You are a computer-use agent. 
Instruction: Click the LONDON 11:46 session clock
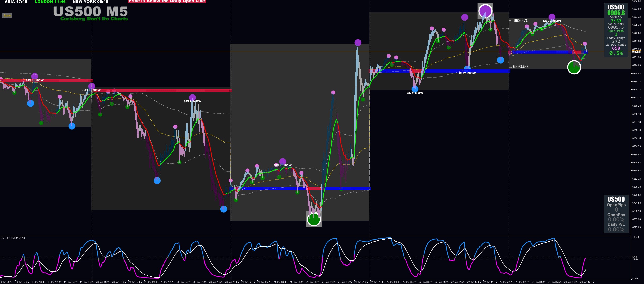pyautogui.click(x=50, y=2)
